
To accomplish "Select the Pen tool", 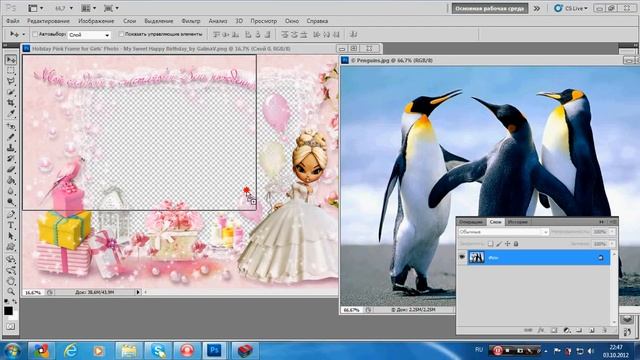I will pyautogui.click(x=11, y=214).
